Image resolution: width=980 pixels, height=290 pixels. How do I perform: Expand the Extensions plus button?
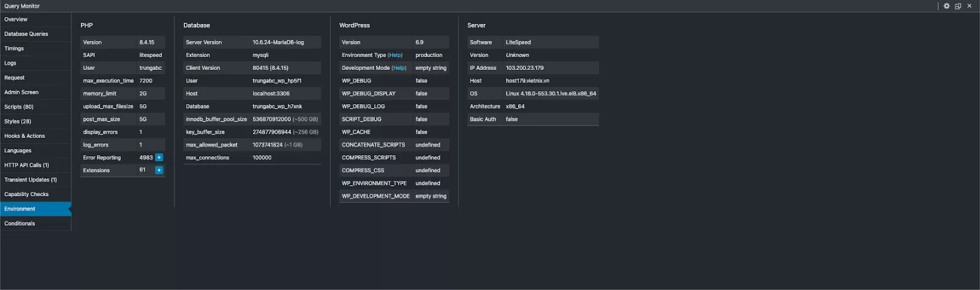159,170
